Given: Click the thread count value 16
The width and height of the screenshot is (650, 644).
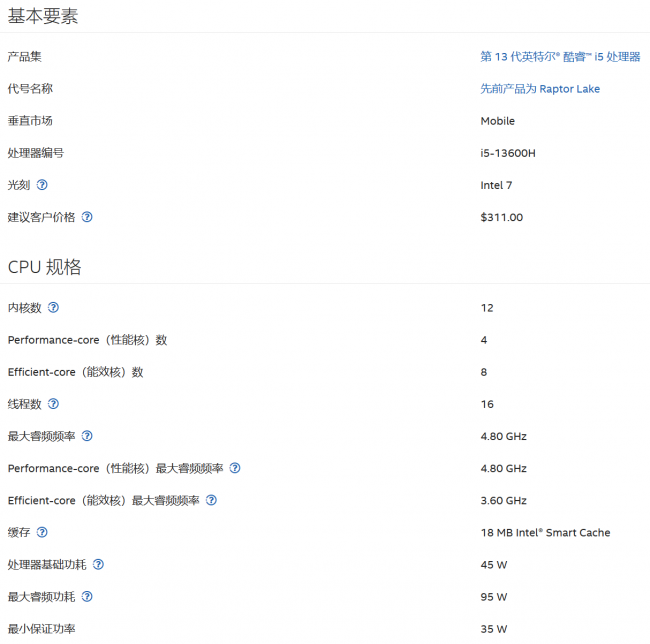Looking at the screenshot, I should (x=487, y=404).
